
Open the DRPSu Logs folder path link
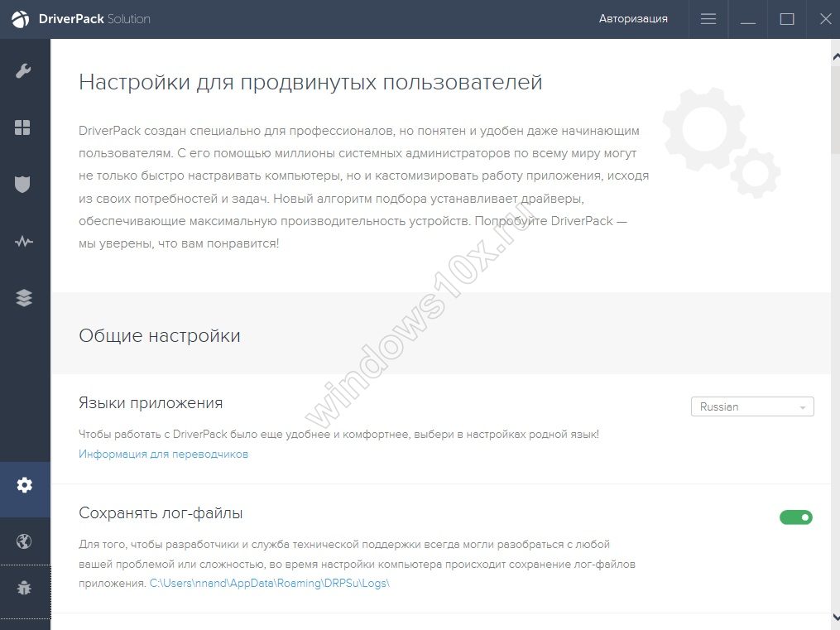(x=269, y=583)
